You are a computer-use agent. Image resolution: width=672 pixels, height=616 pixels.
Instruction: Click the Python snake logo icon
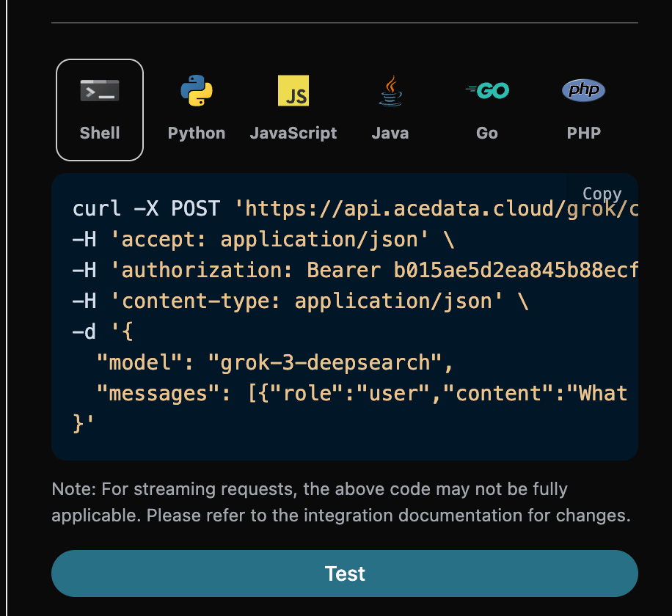coord(197,92)
